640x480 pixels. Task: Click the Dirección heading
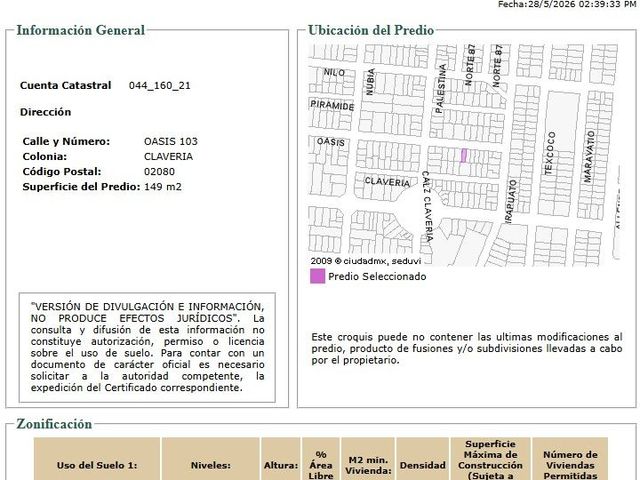click(x=45, y=112)
